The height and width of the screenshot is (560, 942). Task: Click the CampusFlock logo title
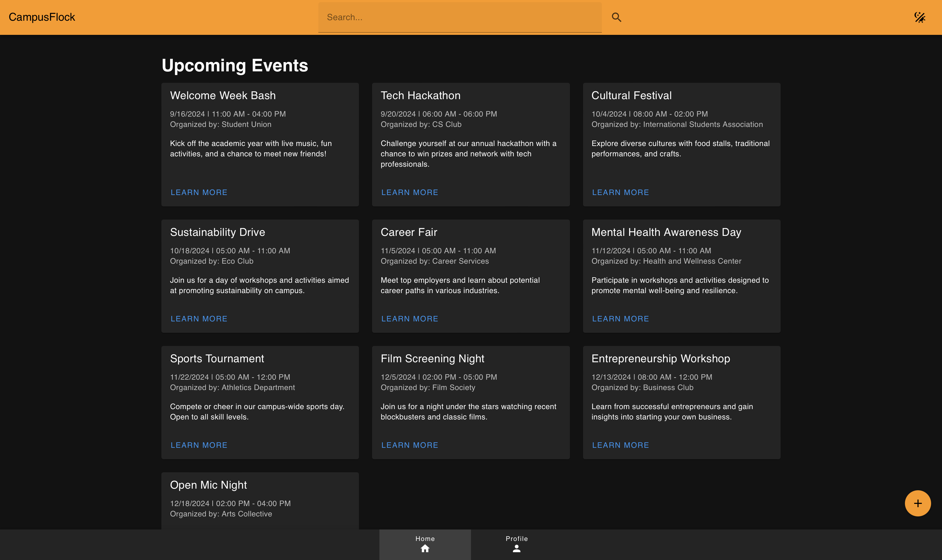click(x=42, y=17)
